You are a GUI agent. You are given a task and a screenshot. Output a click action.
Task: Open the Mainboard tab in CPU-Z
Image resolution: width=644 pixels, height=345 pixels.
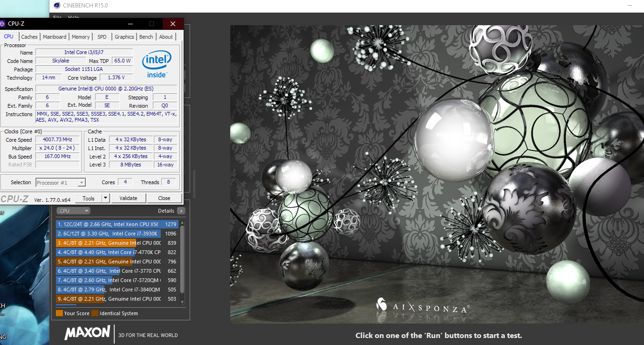55,37
